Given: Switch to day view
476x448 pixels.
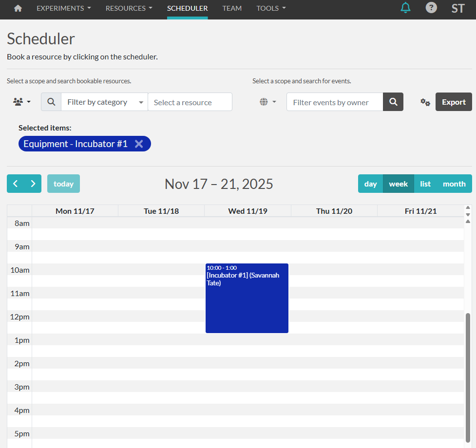Looking at the screenshot, I should 370,184.
